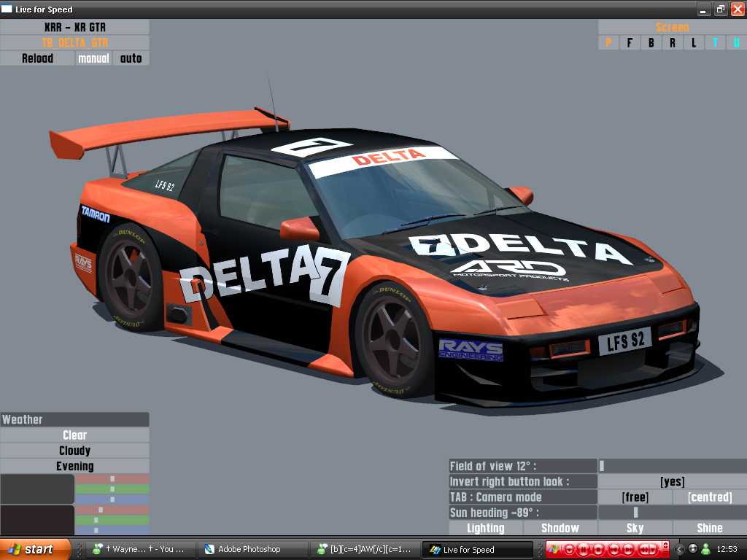
Task: Click Live for Speed taskbar button
Action: click(x=477, y=550)
